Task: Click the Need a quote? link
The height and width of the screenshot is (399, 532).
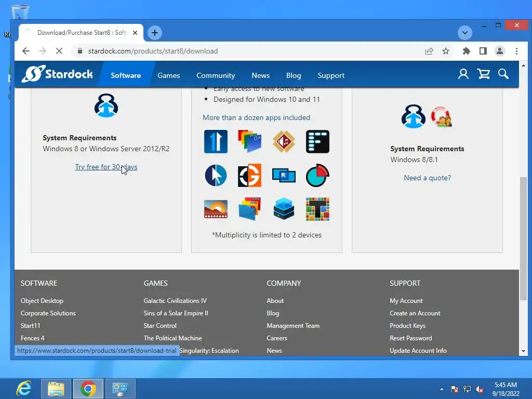Action: (x=427, y=178)
